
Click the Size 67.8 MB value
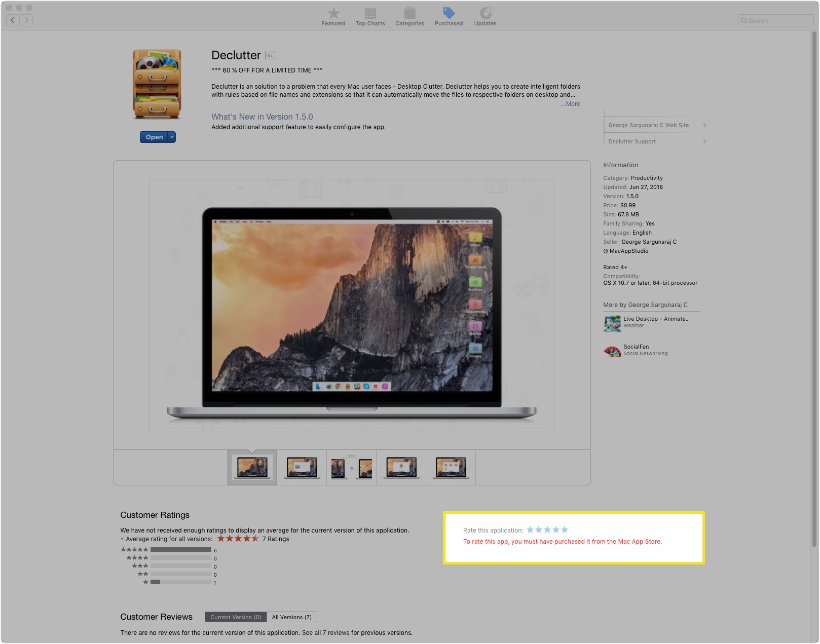pyautogui.click(x=628, y=214)
